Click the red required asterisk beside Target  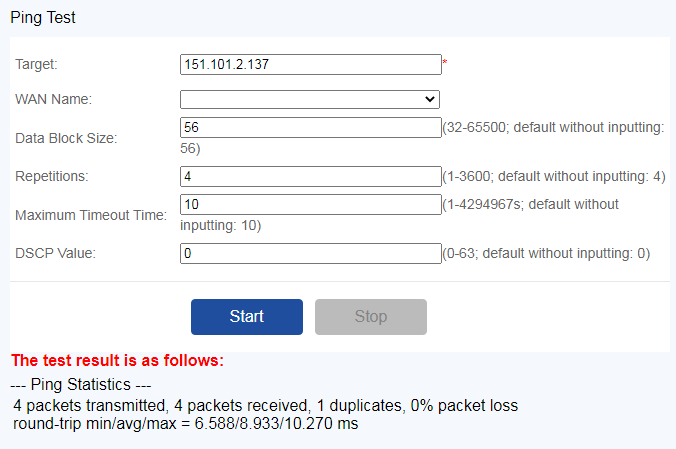(x=445, y=64)
